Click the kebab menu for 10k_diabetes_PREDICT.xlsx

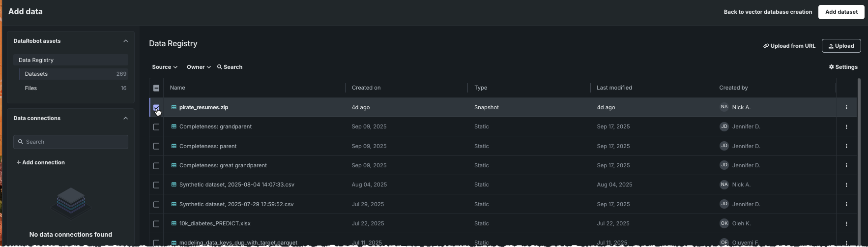pyautogui.click(x=846, y=224)
